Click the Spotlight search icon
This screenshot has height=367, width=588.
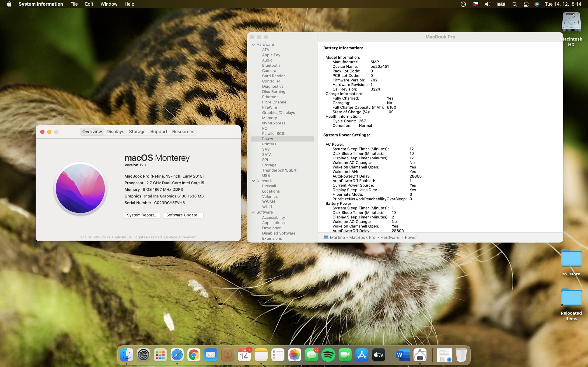[514, 4]
